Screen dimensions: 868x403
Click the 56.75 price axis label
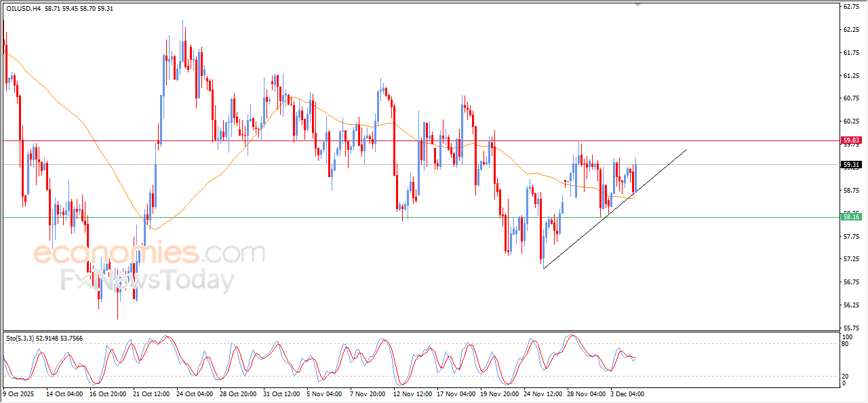[x=852, y=282]
